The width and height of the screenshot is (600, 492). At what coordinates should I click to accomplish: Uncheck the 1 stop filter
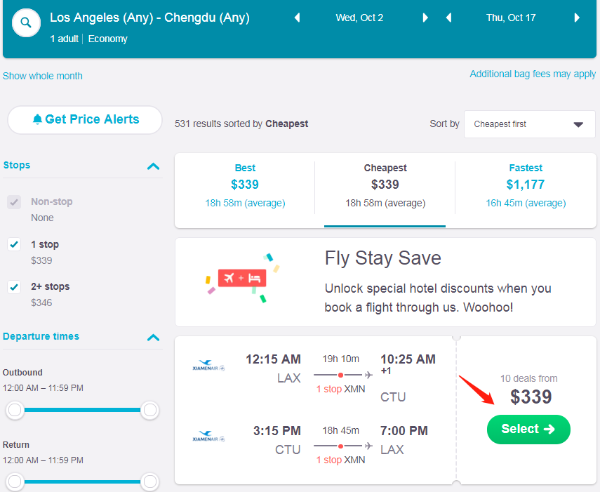click(14, 244)
